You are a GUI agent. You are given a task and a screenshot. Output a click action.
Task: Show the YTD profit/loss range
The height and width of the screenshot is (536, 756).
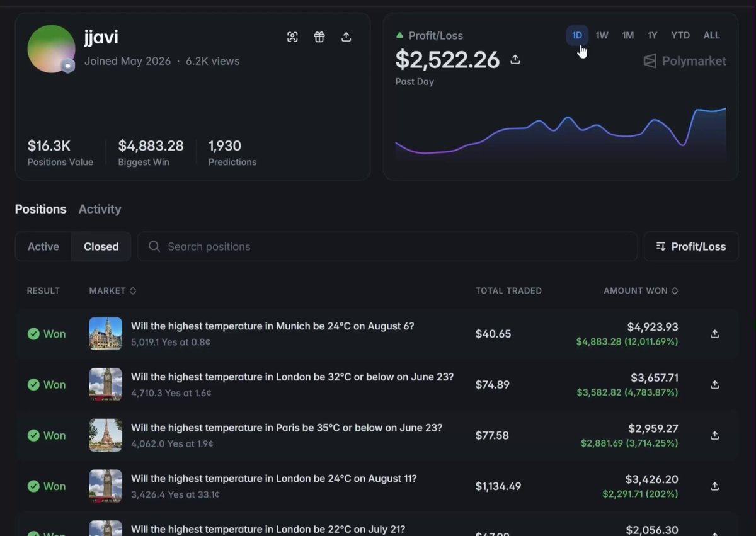pos(680,35)
